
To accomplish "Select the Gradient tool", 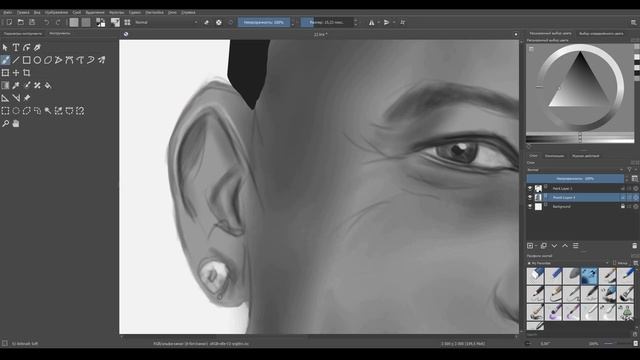I will click(x=5, y=85).
